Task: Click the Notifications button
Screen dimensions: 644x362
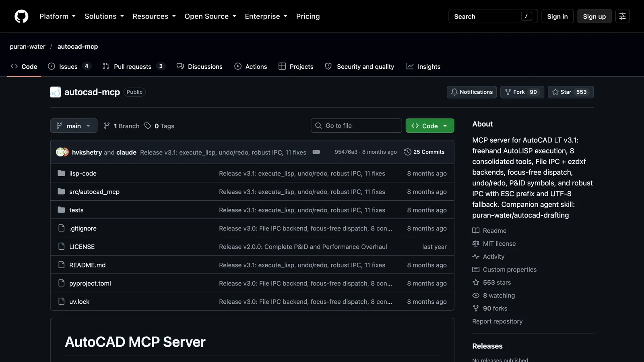Action: click(472, 92)
